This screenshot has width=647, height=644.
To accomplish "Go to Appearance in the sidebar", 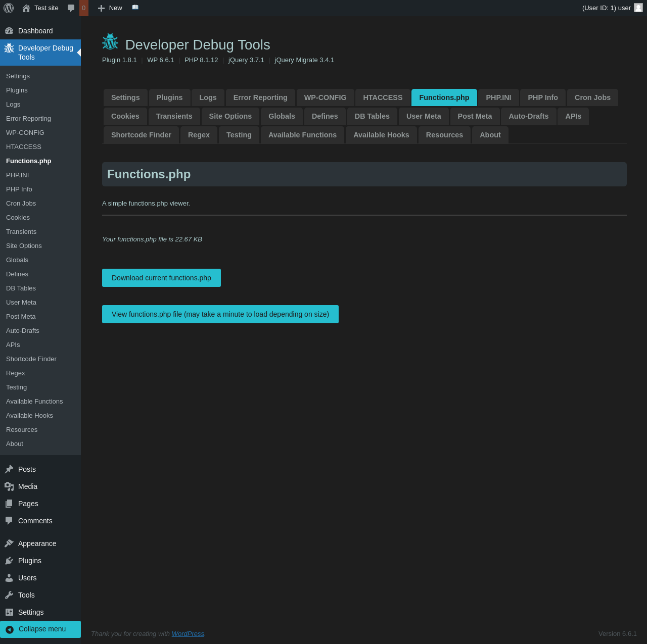I will (37, 543).
